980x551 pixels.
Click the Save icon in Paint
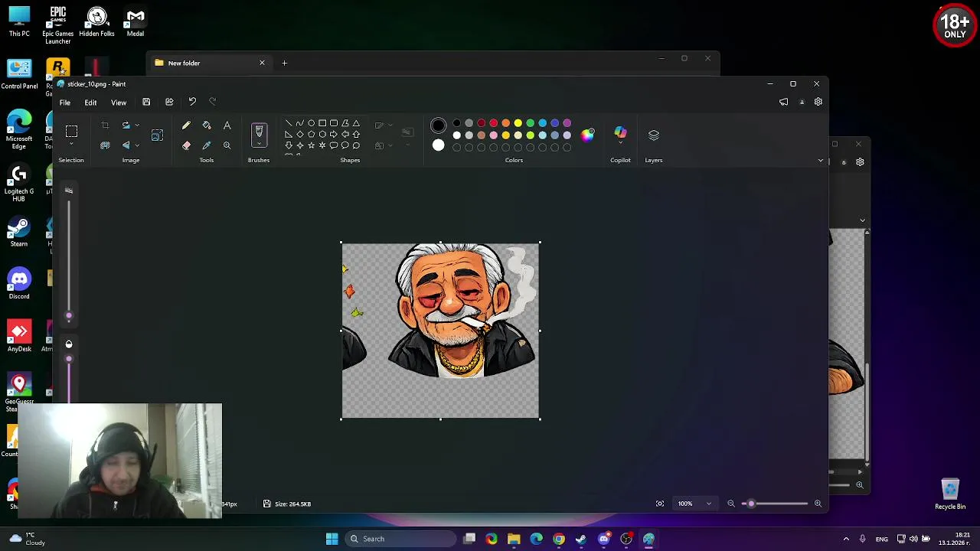[146, 102]
